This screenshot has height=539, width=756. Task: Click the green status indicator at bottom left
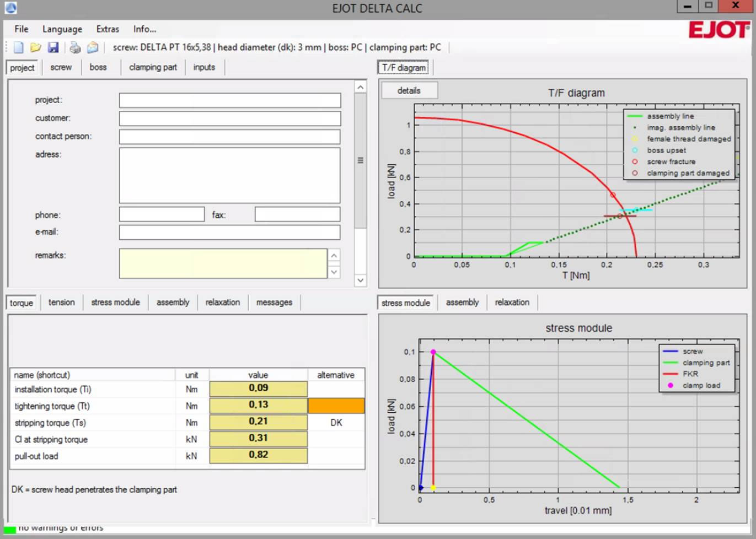coord(10,530)
